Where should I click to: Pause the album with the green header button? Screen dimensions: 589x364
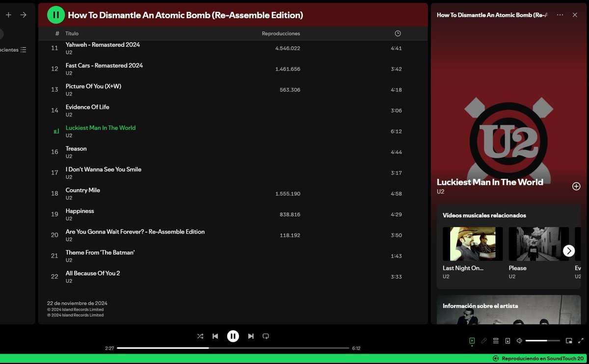point(56,15)
